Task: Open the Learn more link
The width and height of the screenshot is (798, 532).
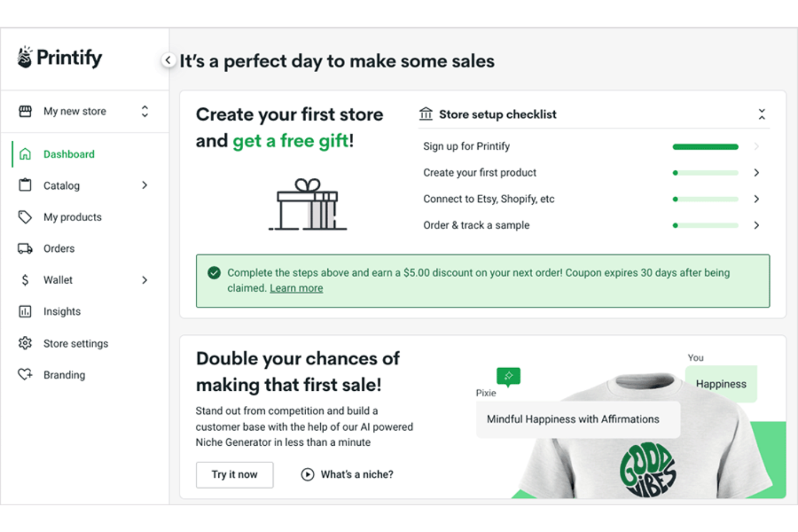Action: (295, 288)
